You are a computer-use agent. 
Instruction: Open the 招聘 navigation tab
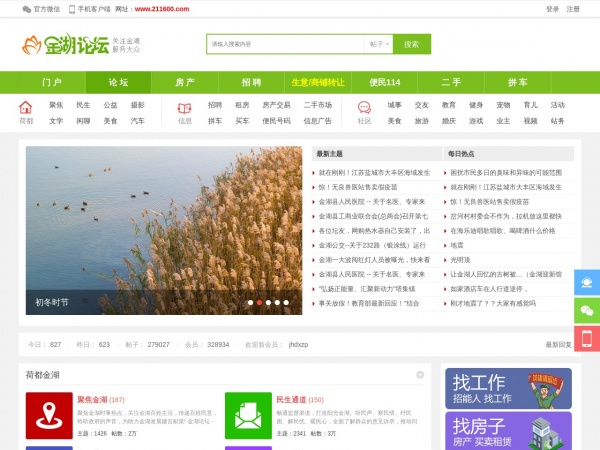251,82
